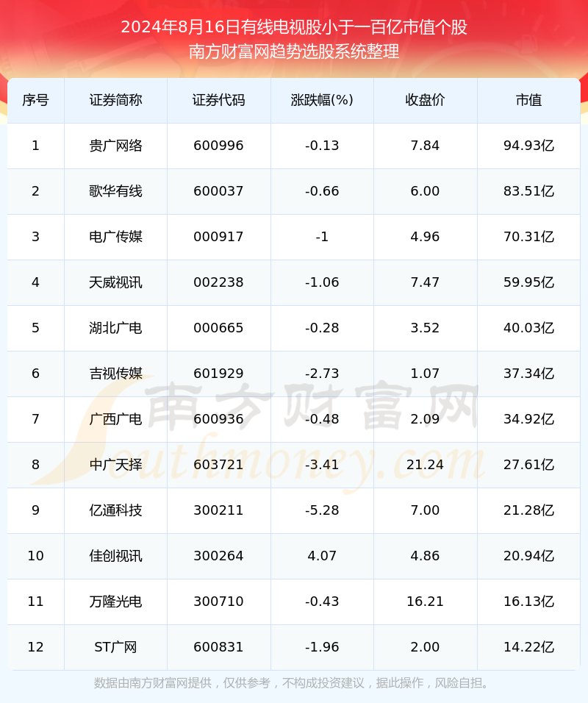Click market value 16.13亿
The height and width of the screenshot is (703, 588).
point(529,602)
